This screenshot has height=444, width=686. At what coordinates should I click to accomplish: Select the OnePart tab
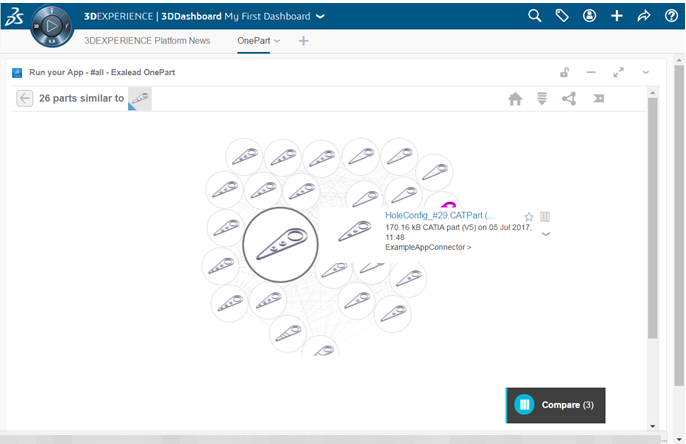tap(254, 41)
